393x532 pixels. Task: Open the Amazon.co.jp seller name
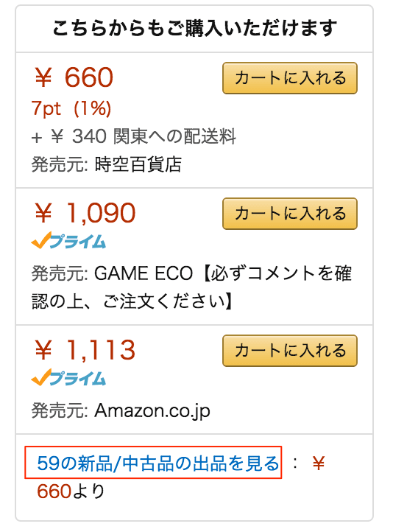click(x=152, y=411)
